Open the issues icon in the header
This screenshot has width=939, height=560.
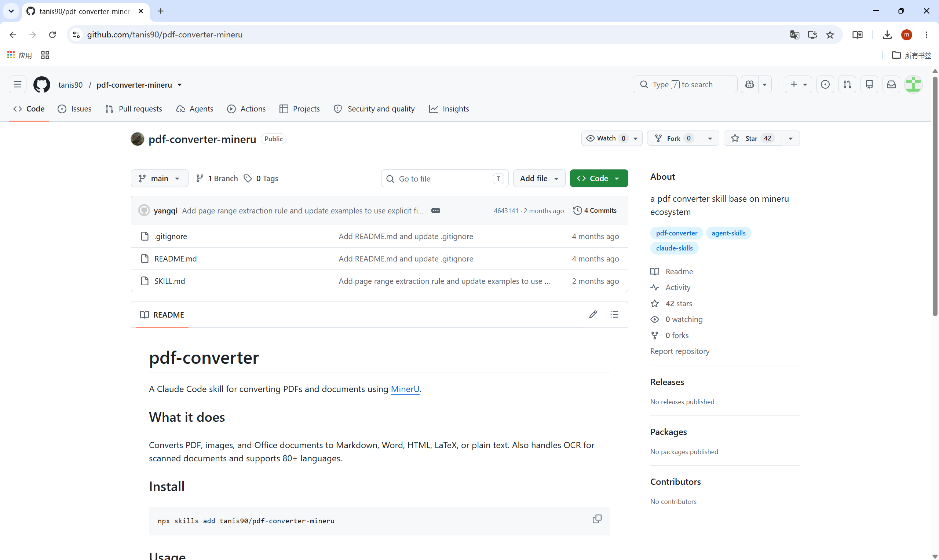click(x=825, y=84)
